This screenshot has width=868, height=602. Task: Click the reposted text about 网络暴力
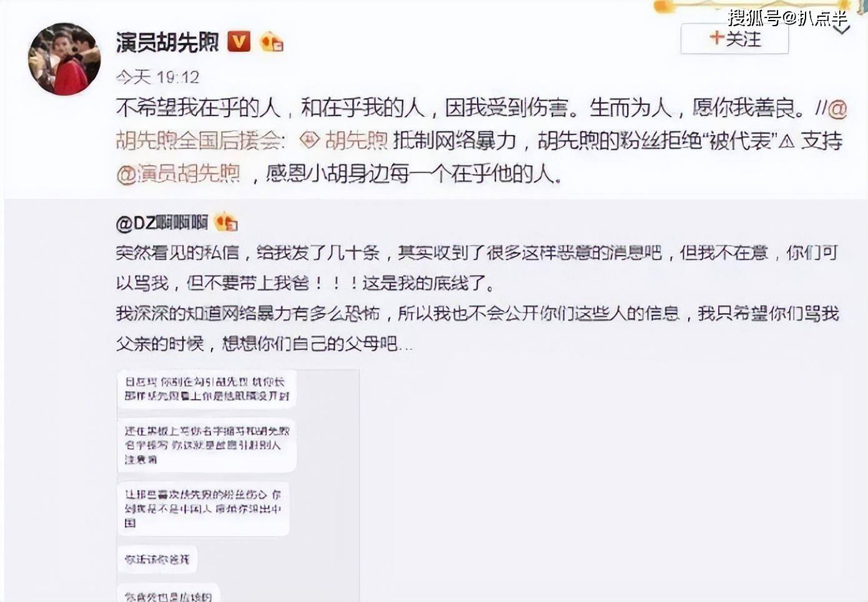[477, 328]
